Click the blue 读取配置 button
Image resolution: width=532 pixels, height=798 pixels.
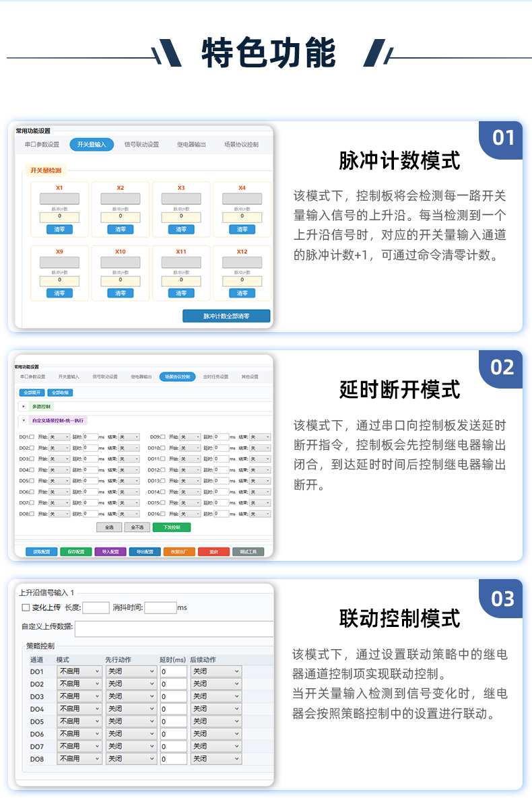point(41,552)
